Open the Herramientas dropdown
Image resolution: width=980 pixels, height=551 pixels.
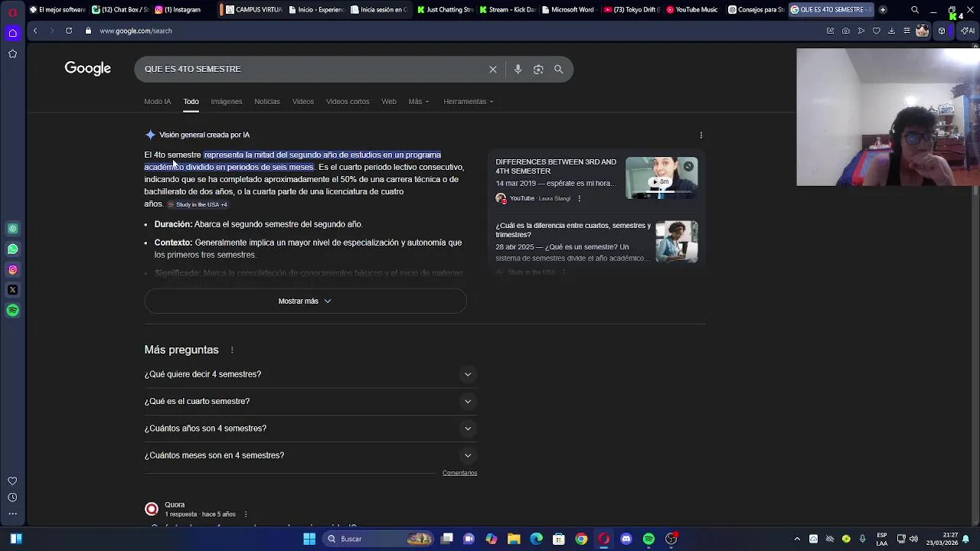468,102
